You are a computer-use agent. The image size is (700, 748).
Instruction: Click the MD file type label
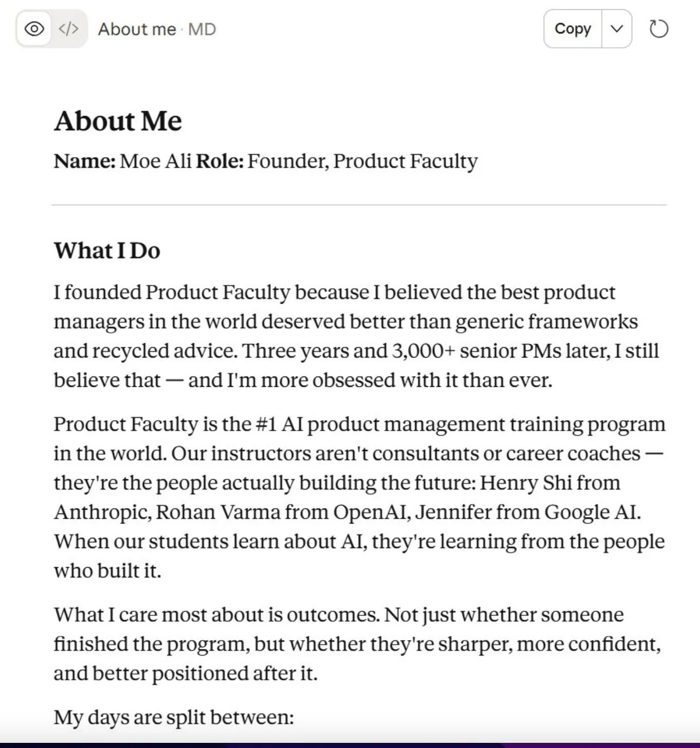click(x=202, y=29)
